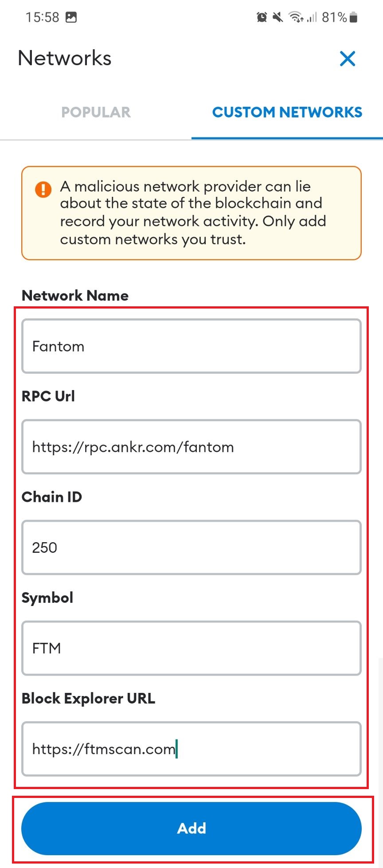Tap the muted sound status icon
Screen dimensions: 383x868
(278, 17)
